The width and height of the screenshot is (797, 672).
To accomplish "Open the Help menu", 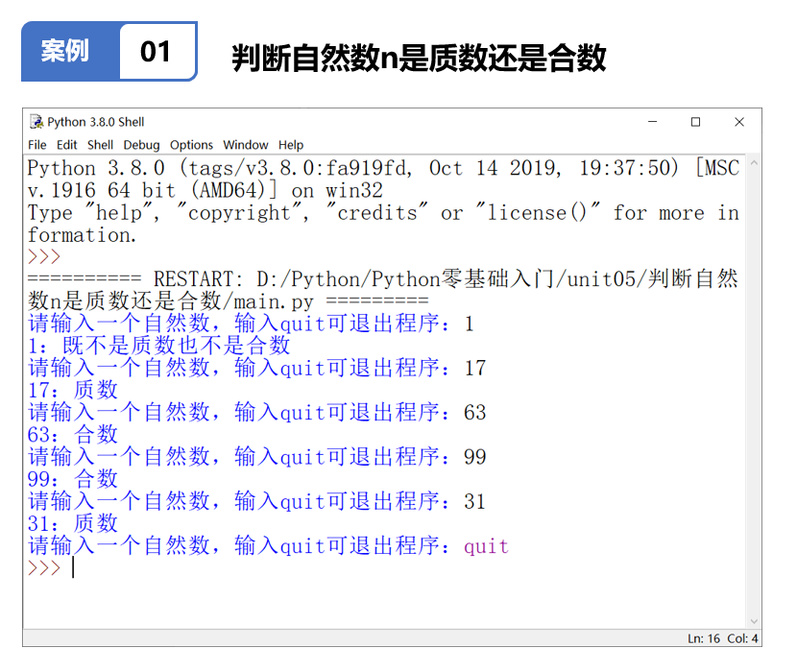I will 291,145.
